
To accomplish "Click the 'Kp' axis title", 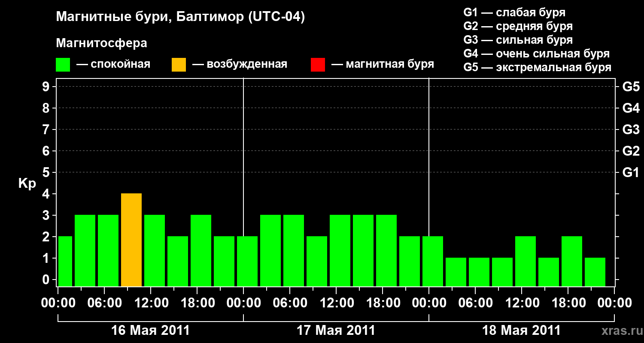I will [27, 184].
